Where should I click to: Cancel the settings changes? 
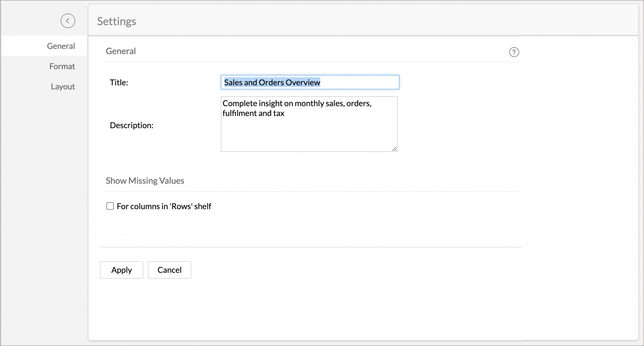tap(169, 270)
